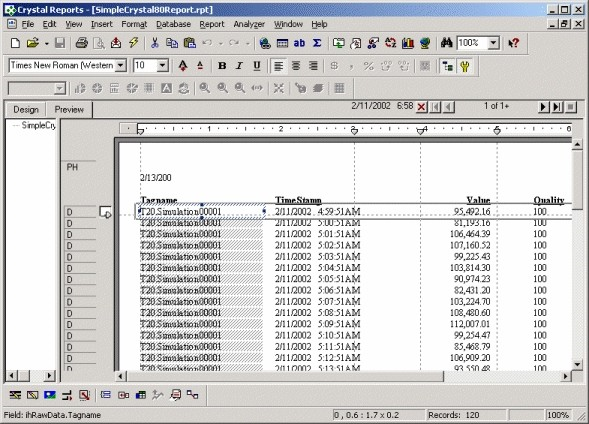Open the Database menu
The width and height of the screenshot is (589, 424).
tap(174, 24)
